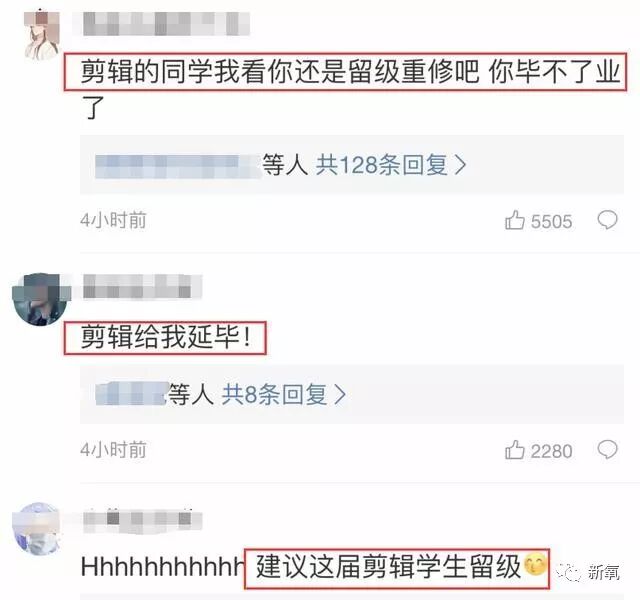Select comment text 剪辑给我延毕!
The image size is (640, 600).
165,338
